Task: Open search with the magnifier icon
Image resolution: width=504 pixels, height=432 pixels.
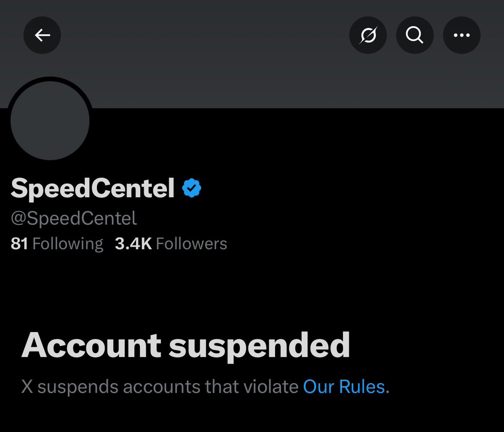Action: coord(415,35)
